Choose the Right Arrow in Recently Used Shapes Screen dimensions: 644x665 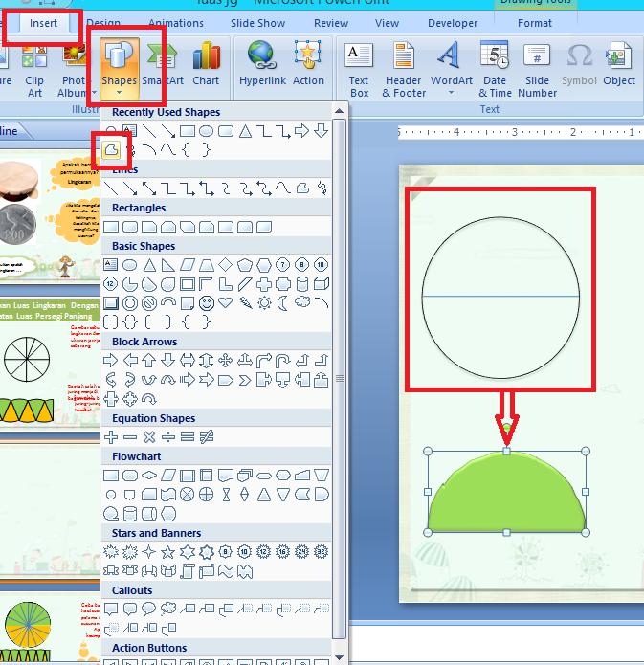[x=301, y=131]
